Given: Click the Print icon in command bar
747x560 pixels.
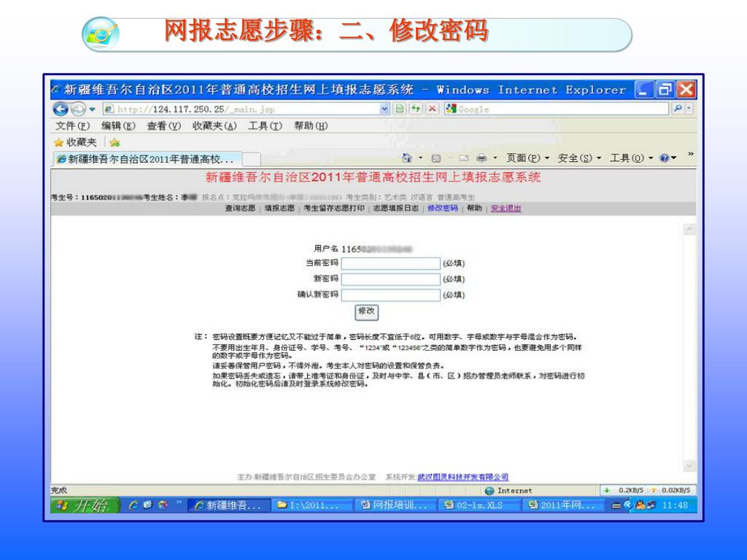Looking at the screenshot, I should point(481,158).
